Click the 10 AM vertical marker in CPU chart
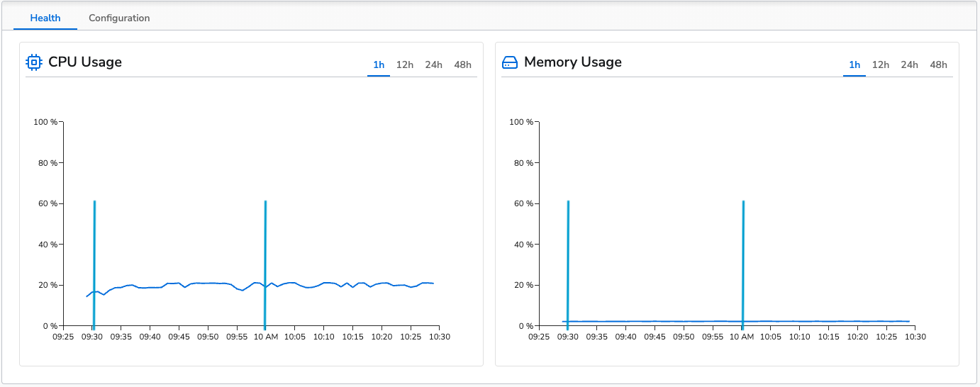The width and height of the screenshot is (980, 387). [x=265, y=265]
